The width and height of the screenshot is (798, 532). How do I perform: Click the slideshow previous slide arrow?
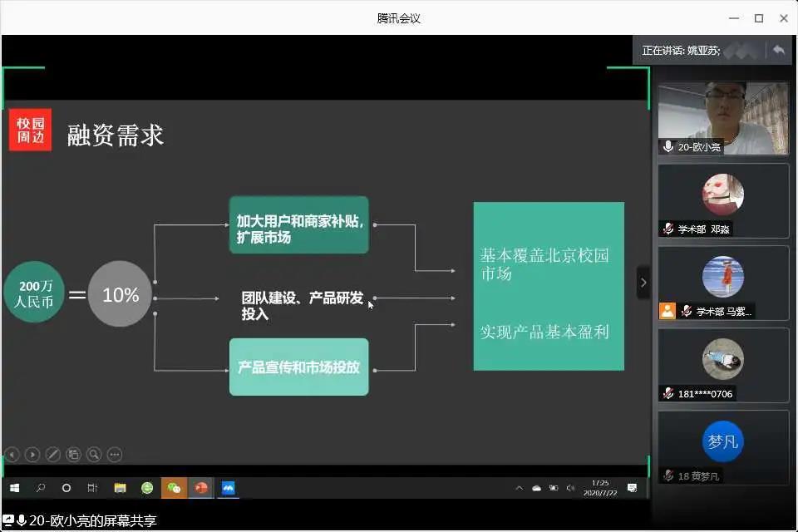(12, 455)
